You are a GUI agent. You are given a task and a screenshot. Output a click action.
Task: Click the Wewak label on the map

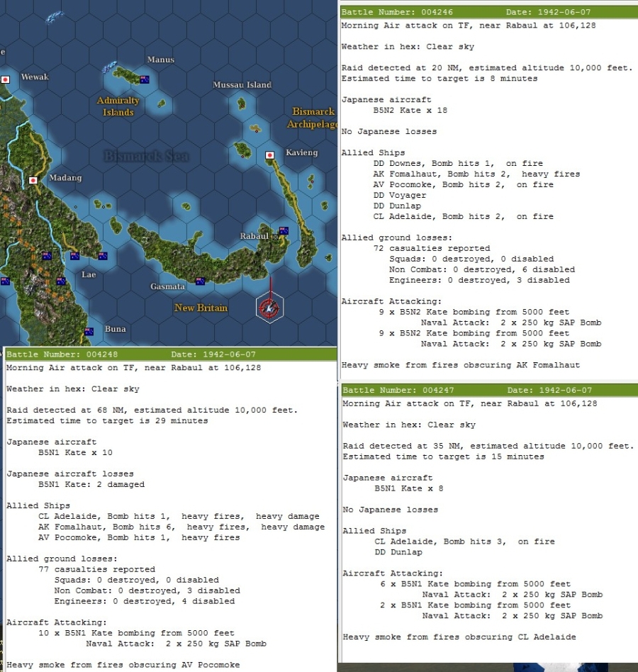click(x=35, y=77)
